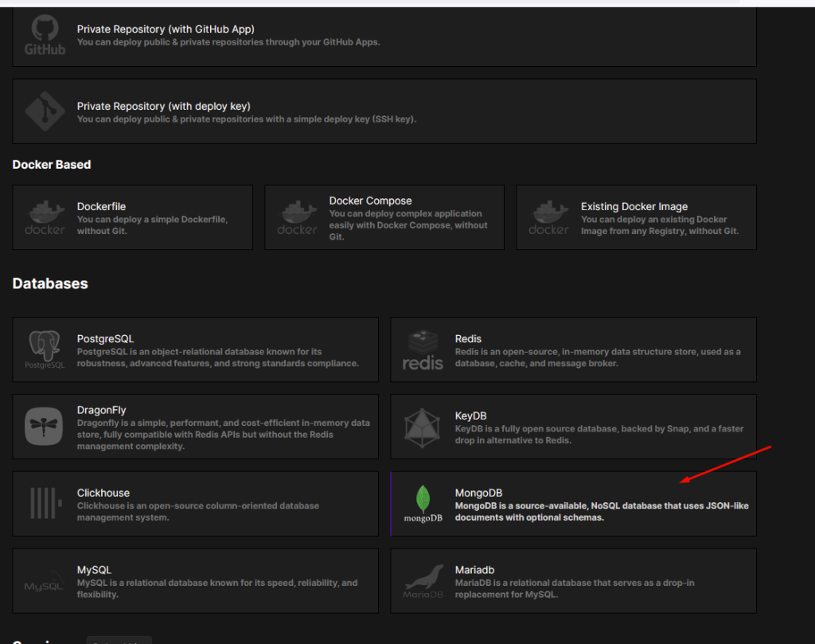Click description 'PostgreSQL is an object-relational database'
815x644 pixels.
pos(218,357)
